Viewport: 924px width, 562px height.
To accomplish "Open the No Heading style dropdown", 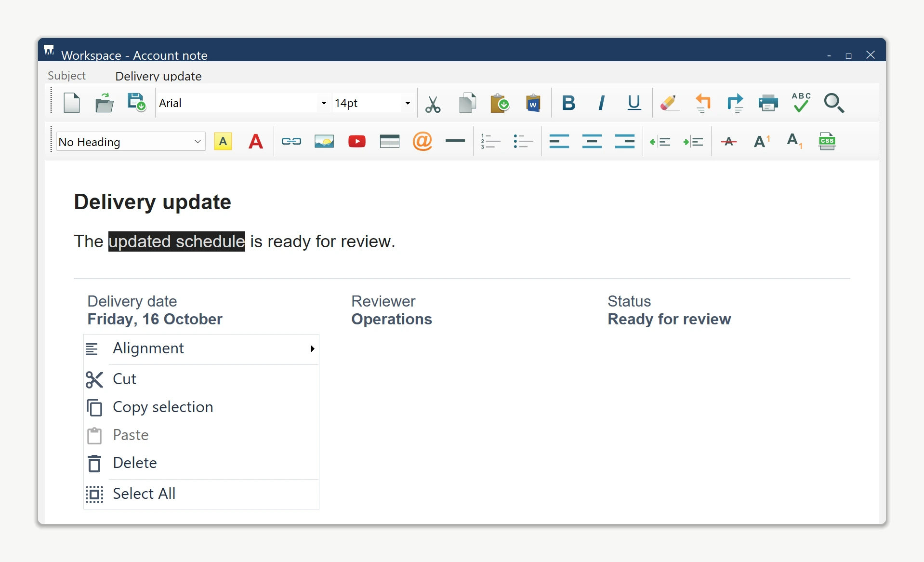I will click(131, 142).
